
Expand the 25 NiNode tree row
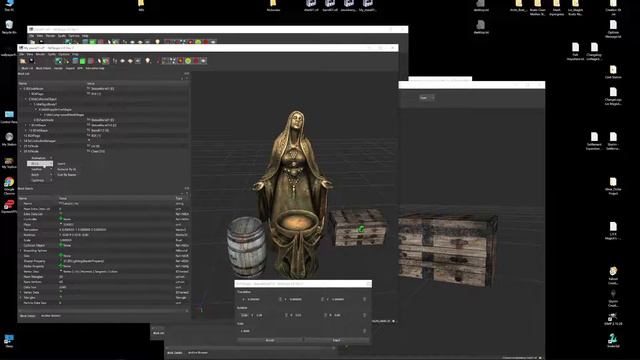(21, 146)
